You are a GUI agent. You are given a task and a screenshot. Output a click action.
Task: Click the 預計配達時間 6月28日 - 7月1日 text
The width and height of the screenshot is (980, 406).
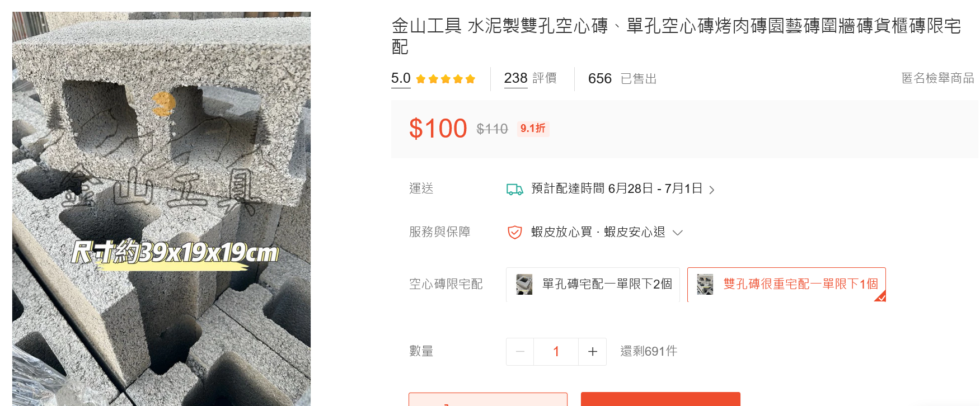(x=617, y=188)
